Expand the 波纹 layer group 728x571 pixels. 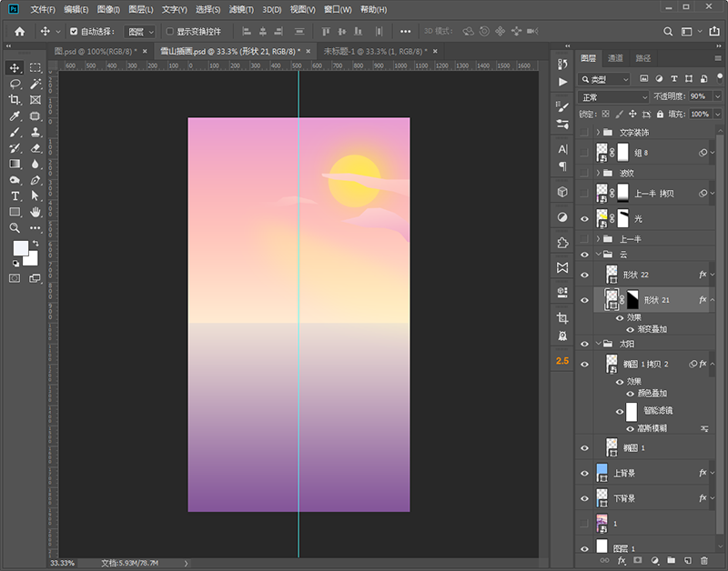pyautogui.click(x=598, y=173)
